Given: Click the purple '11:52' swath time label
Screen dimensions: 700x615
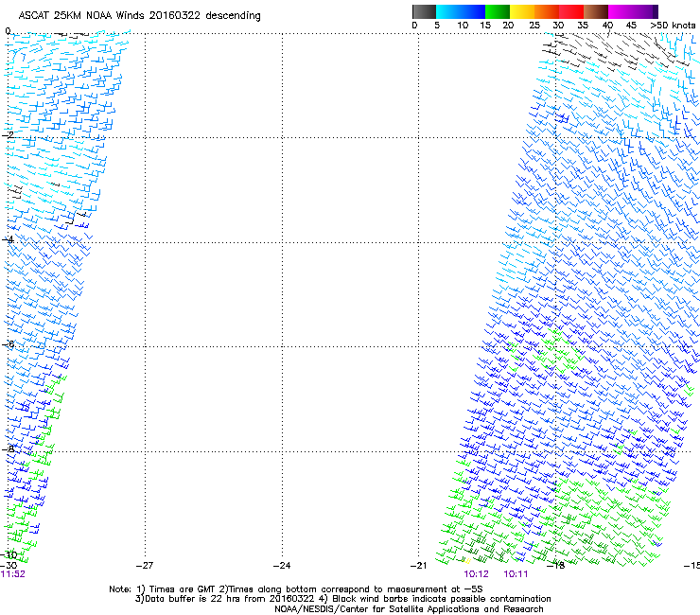Looking at the screenshot, I should [13, 574].
